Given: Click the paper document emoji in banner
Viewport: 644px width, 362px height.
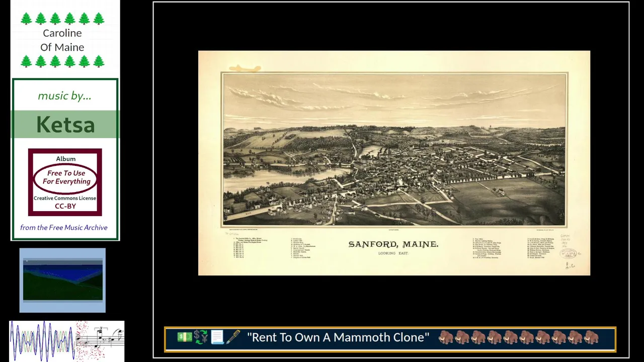Looking at the screenshot, I should tap(217, 337).
